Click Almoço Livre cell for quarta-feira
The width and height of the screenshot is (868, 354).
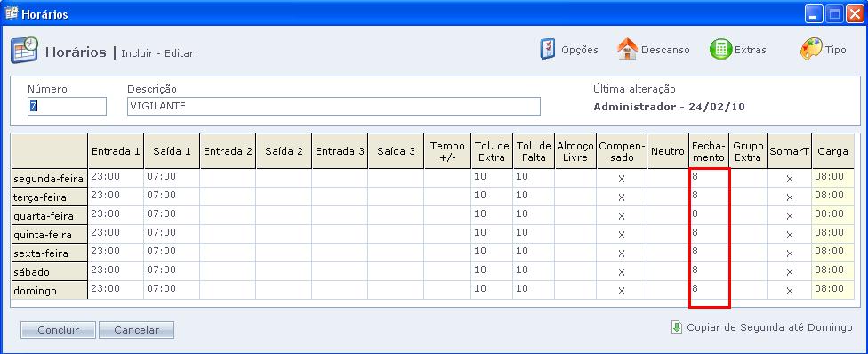575,216
